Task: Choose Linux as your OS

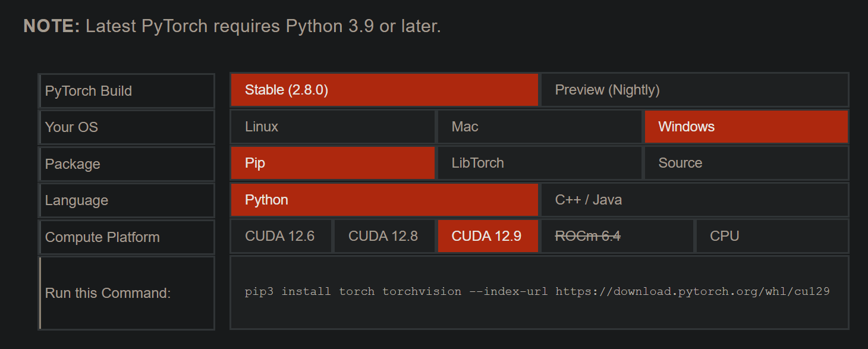Action: 332,127
